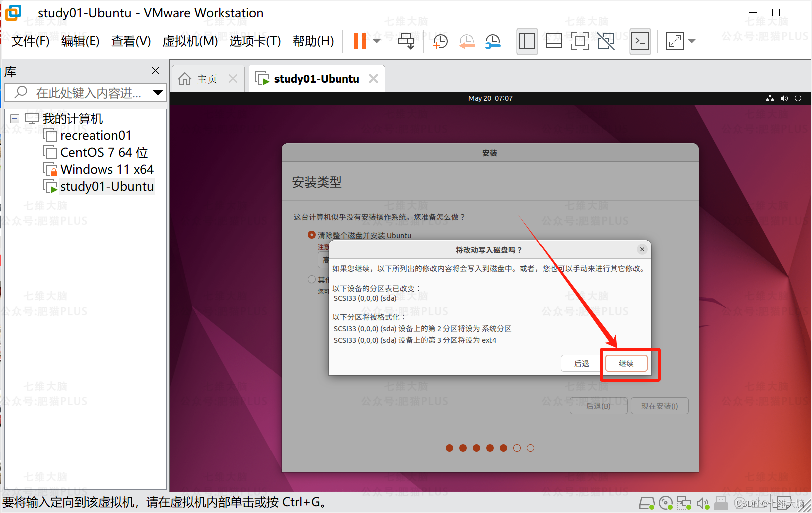Select study01-Ubuntu in library tree
812x513 pixels.
pyautogui.click(x=107, y=187)
